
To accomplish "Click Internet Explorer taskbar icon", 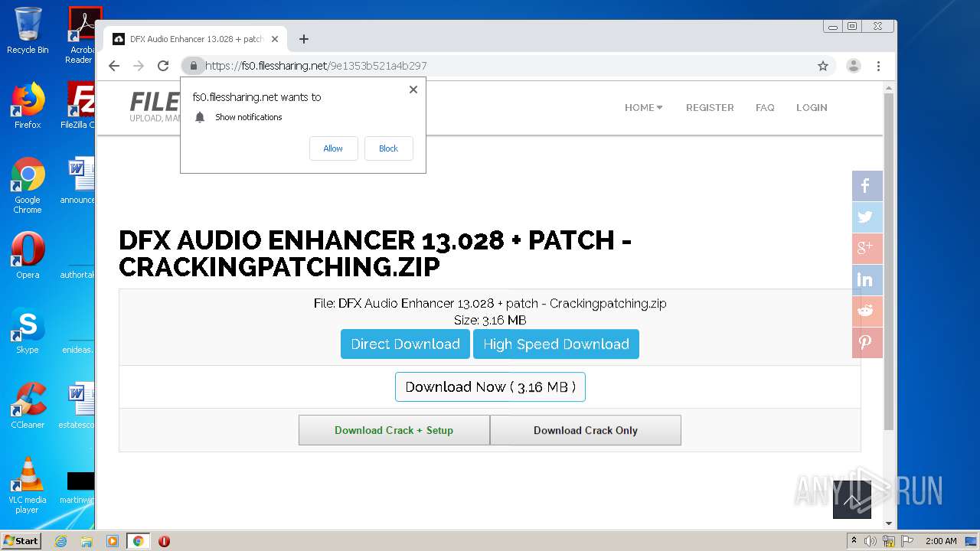I will (60, 541).
